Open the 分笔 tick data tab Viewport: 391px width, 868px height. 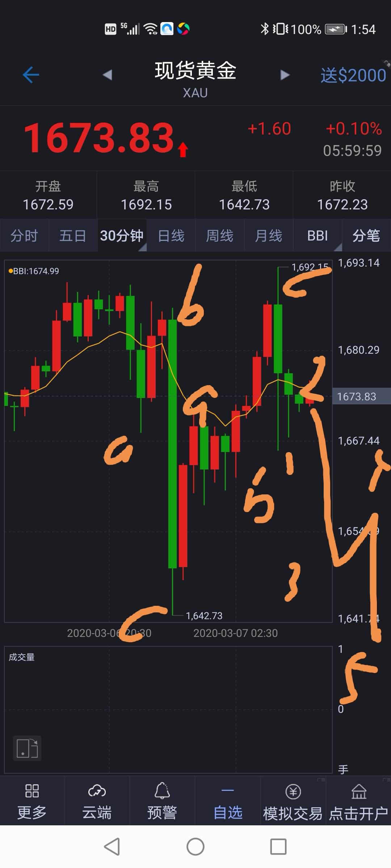click(366, 235)
